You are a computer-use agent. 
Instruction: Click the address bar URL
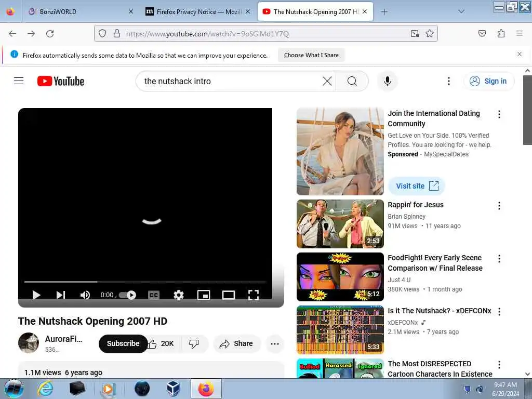click(x=207, y=34)
